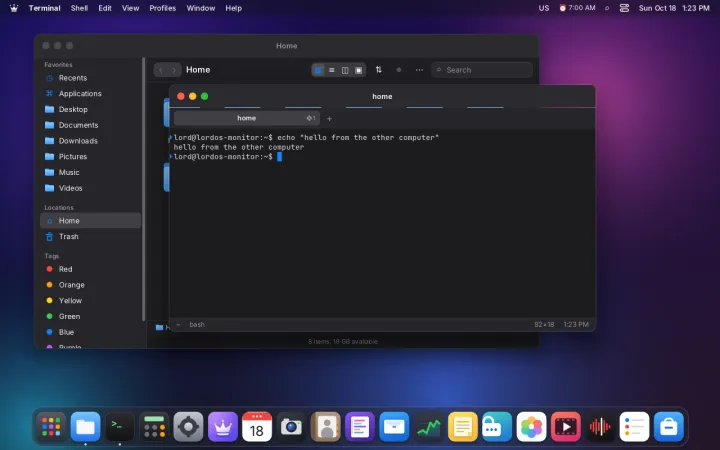
Task: Open Videos folder in the sidebar
Action: pos(90,188)
